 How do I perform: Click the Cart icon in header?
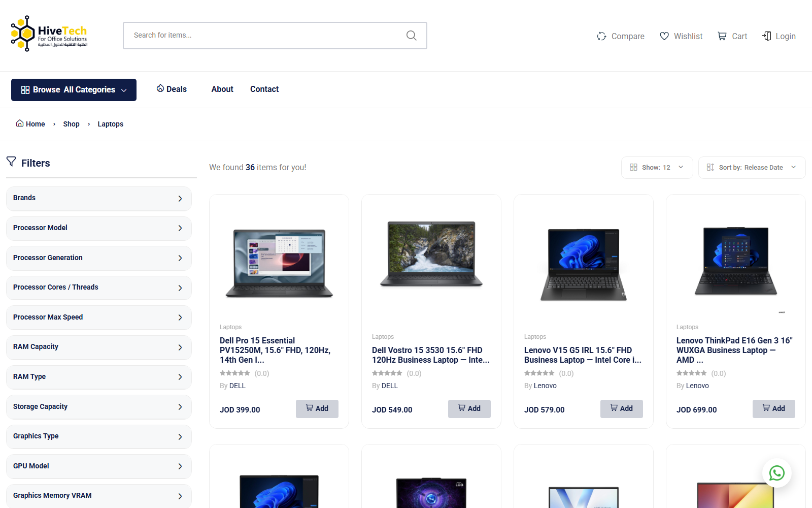click(722, 36)
